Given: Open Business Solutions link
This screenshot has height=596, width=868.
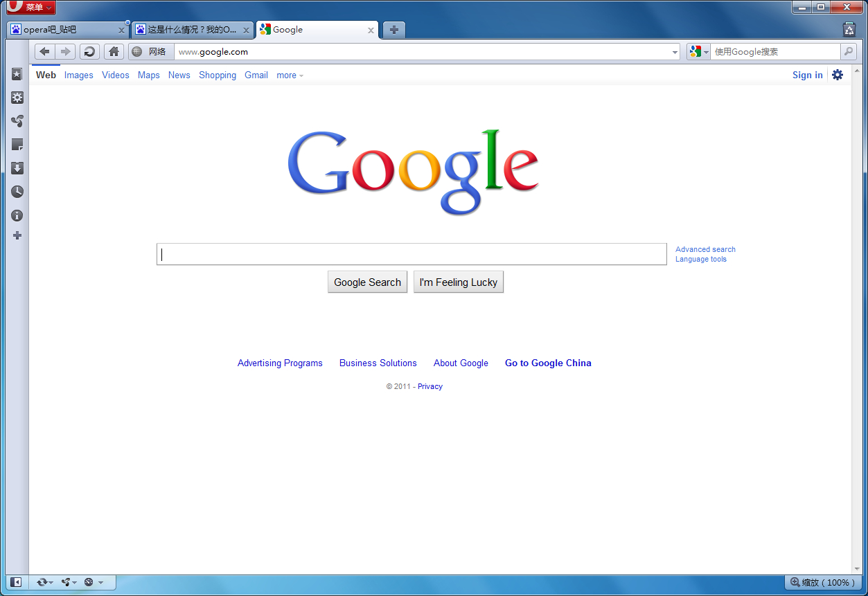Looking at the screenshot, I should [x=378, y=363].
